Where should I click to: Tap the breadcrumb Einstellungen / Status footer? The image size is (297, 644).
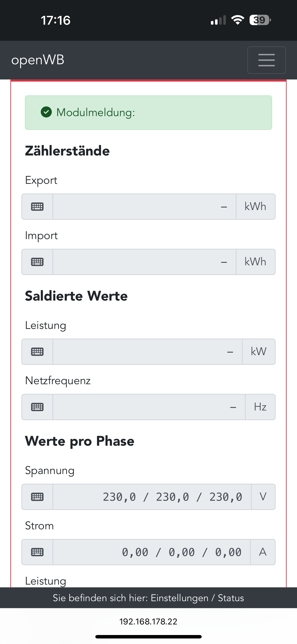[148, 598]
